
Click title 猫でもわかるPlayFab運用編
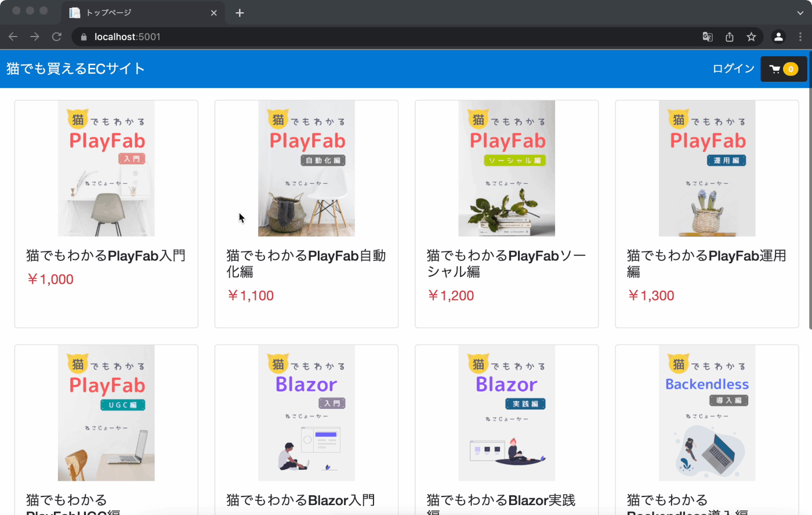point(706,264)
